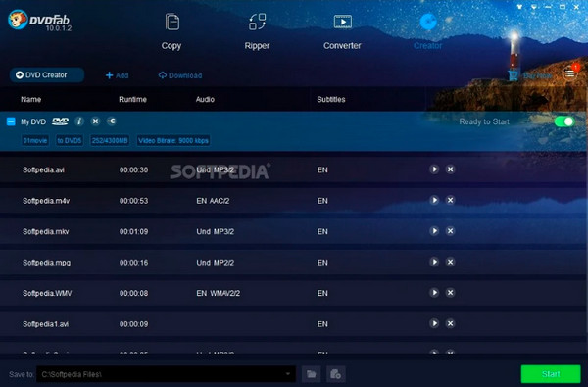Expand the Save to path dropdown arrow
588x387 pixels.
tap(287, 374)
